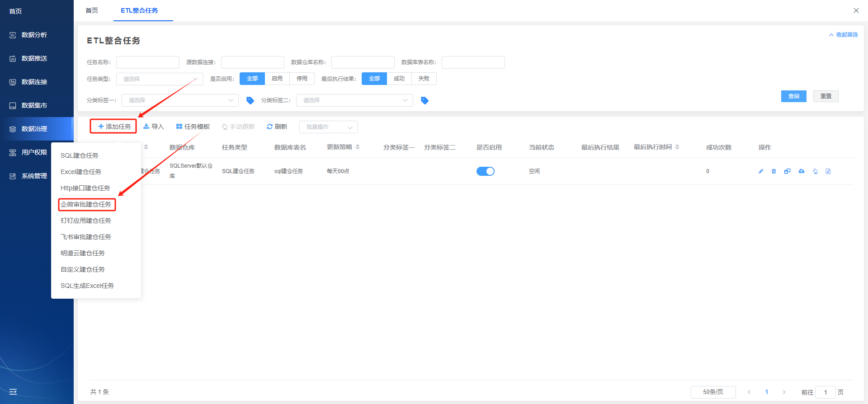The height and width of the screenshot is (404, 868).
Task: Click 导入 import button
Action: pyautogui.click(x=153, y=127)
